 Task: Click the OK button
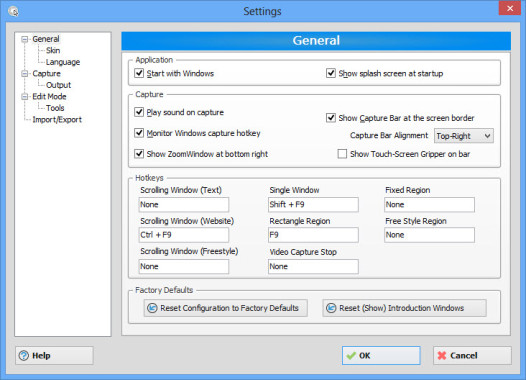[x=381, y=356]
